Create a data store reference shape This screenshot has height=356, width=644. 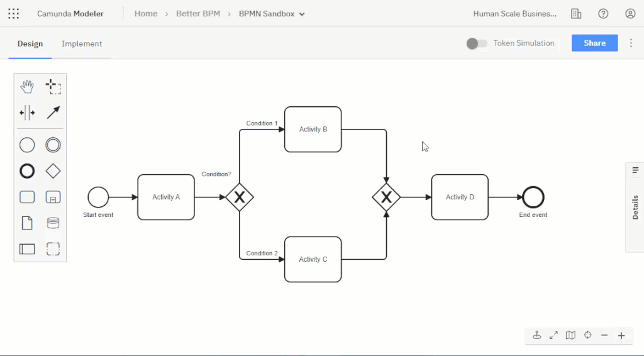(x=53, y=223)
